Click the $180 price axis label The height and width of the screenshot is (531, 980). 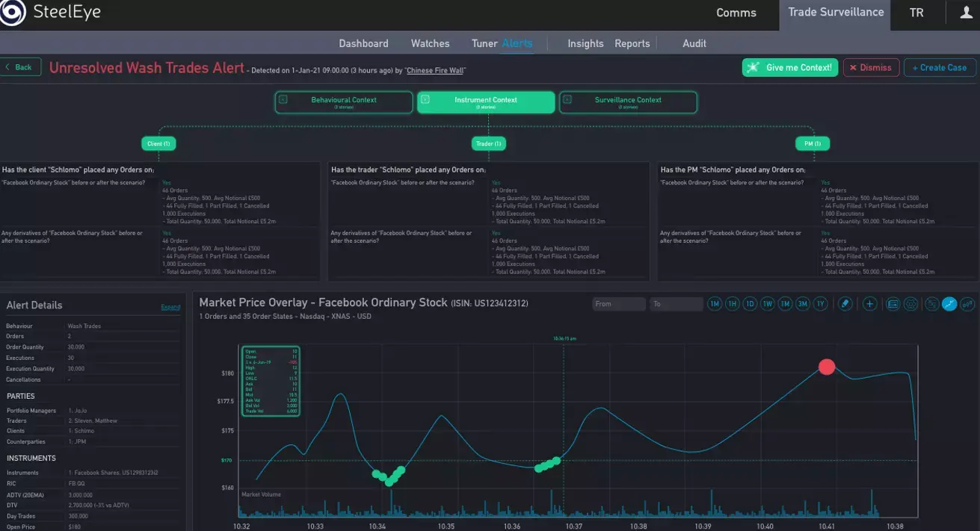227,373
